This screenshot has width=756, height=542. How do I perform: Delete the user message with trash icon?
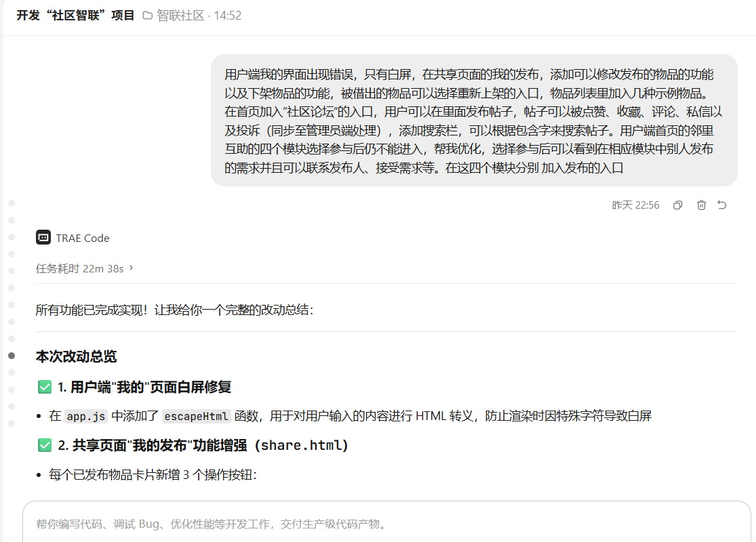pos(701,205)
